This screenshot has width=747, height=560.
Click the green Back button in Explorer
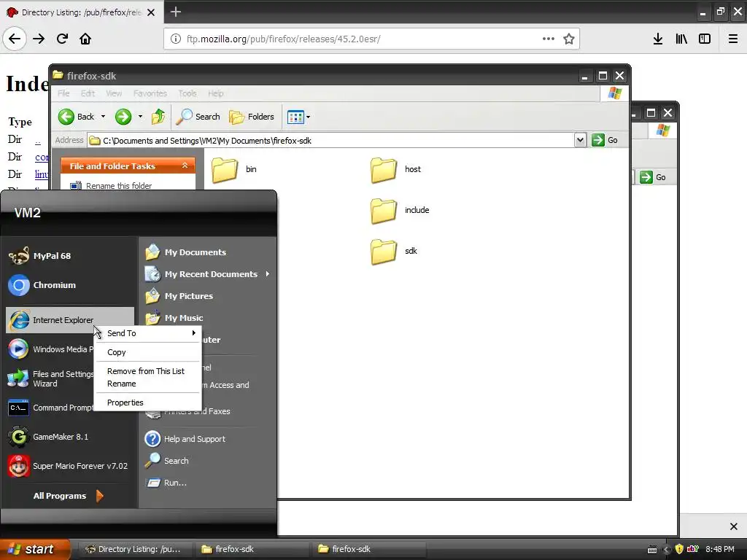(76, 117)
